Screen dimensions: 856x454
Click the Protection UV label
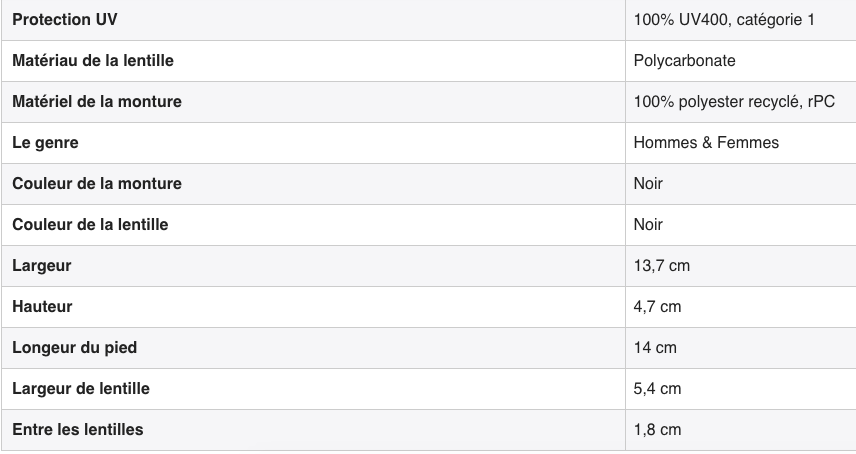[x=64, y=20]
